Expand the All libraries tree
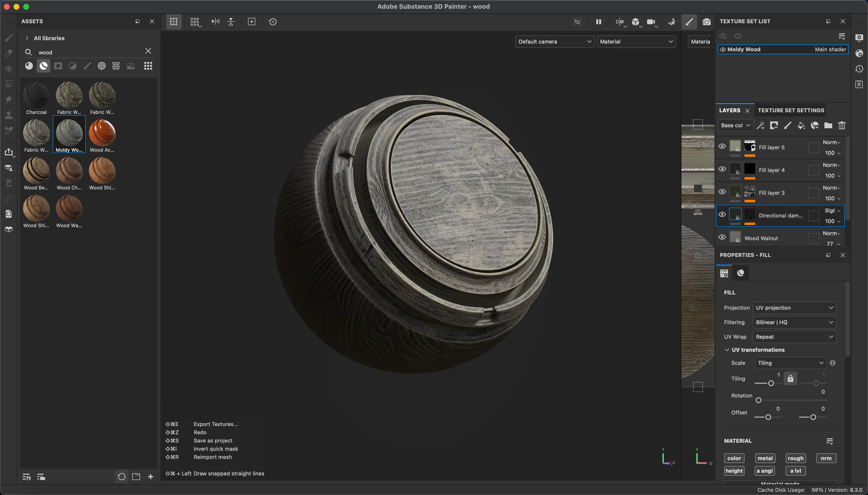Screen dimensions: 868x495 (27, 38)
